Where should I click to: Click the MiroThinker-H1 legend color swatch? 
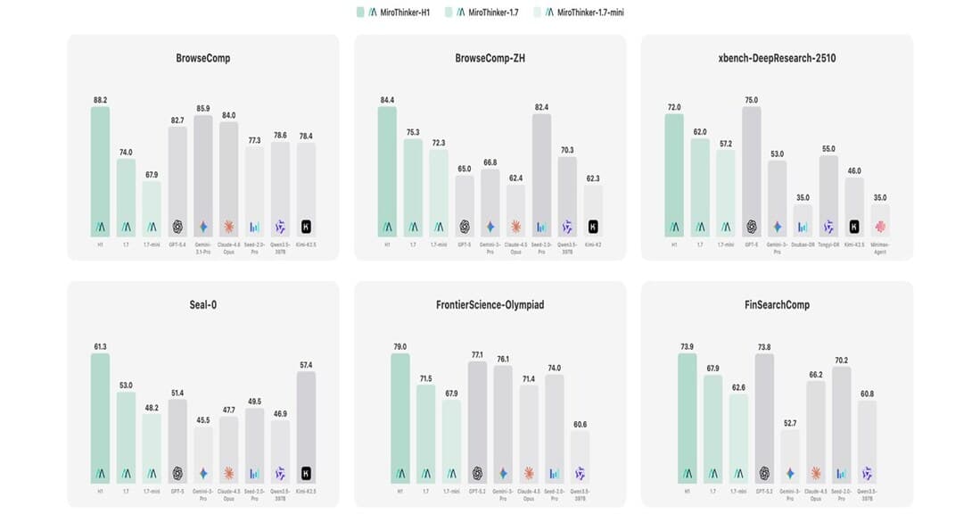[360, 12]
